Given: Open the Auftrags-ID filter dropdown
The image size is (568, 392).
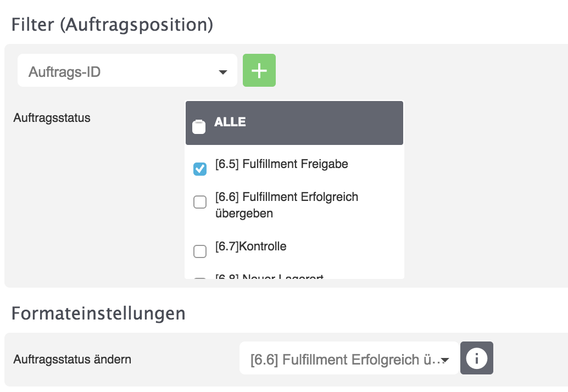Looking at the screenshot, I should point(121,71).
